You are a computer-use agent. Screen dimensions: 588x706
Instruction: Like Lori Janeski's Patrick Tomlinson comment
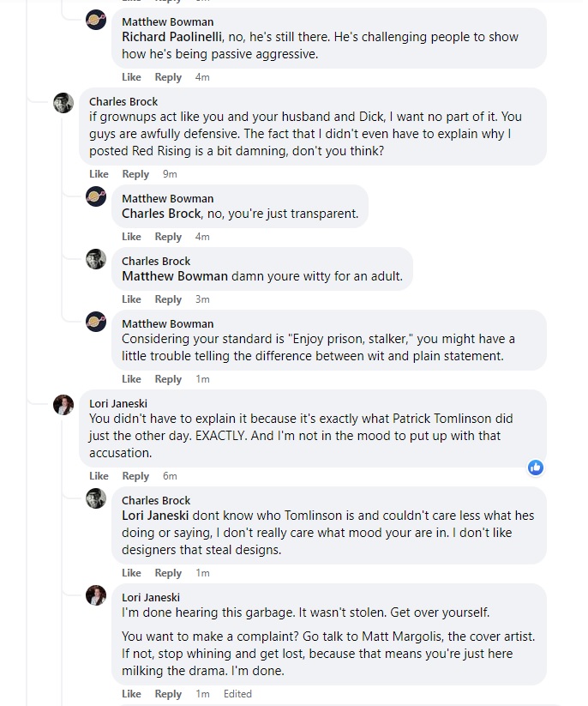[99, 476]
